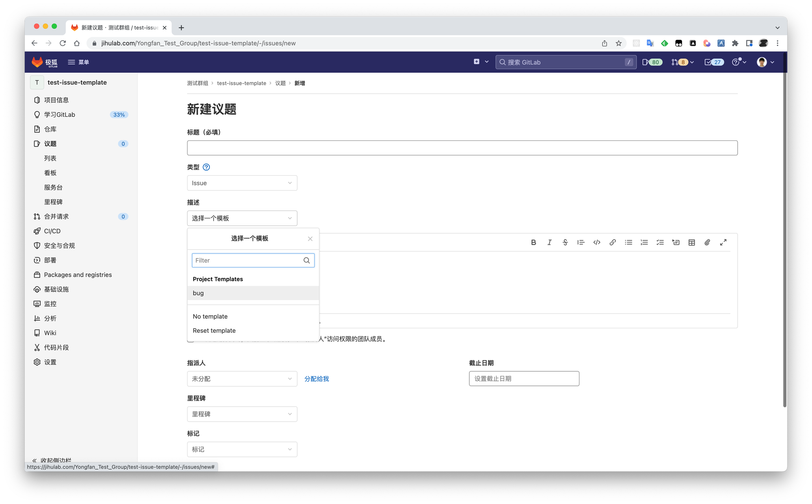Click the 分配给我 link
The image size is (812, 504).
point(317,379)
